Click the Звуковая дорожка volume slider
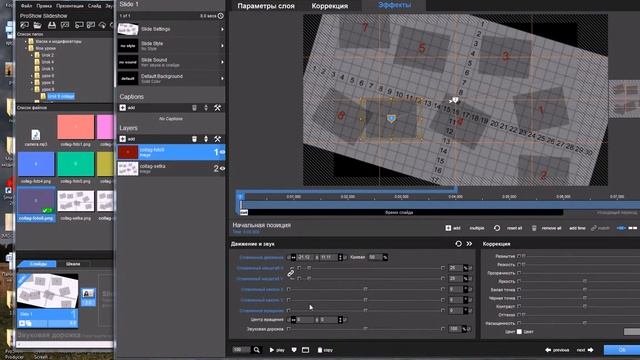This screenshot has width=640, height=360. pyautogui.click(x=365, y=329)
